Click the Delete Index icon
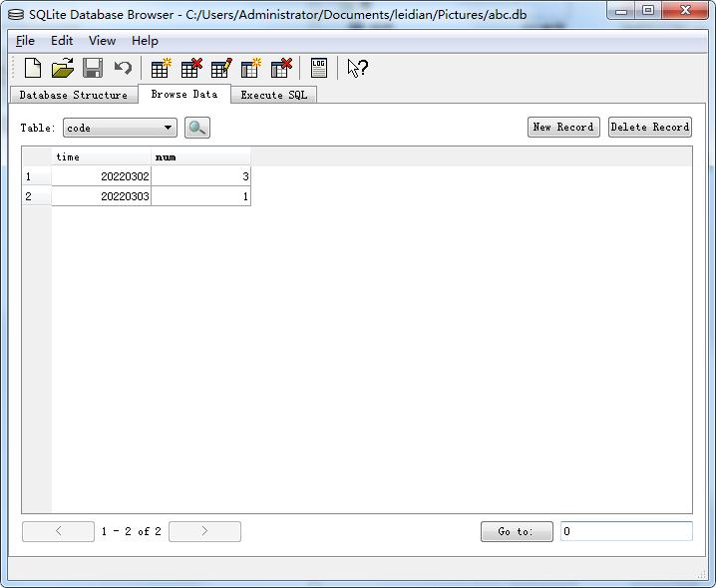This screenshot has height=588, width=716. (281, 68)
